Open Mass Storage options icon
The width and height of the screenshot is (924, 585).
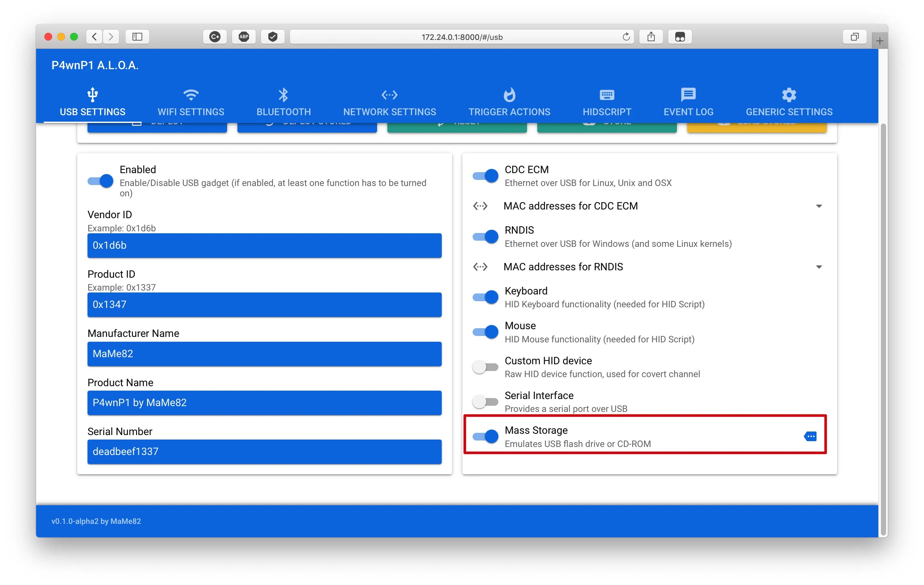point(810,436)
